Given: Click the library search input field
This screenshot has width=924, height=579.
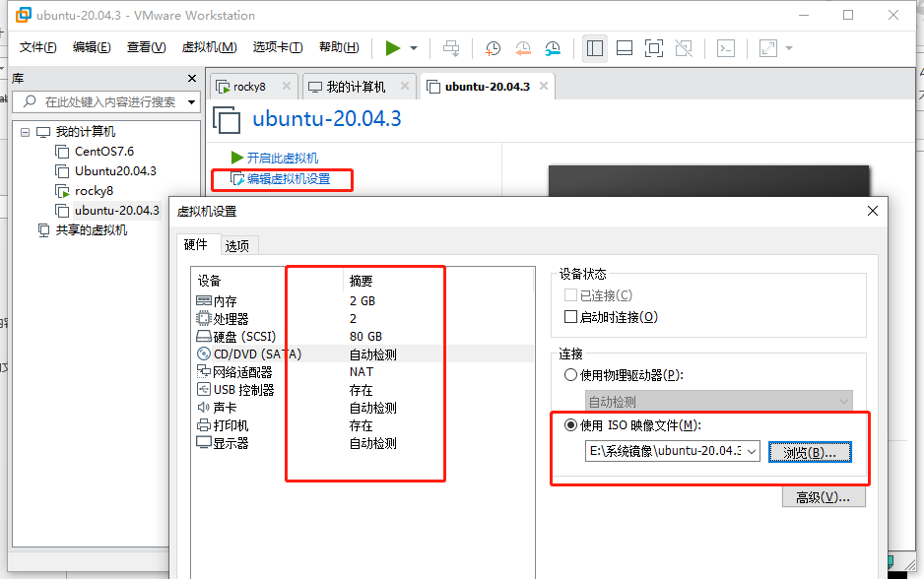Looking at the screenshot, I should 106,101.
